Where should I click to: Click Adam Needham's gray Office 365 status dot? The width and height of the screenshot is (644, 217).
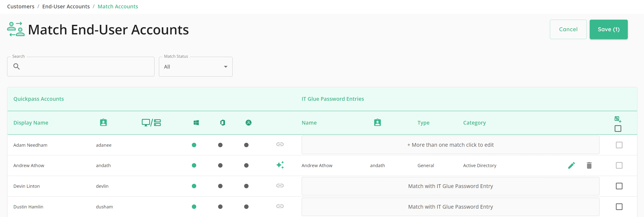tap(220, 145)
